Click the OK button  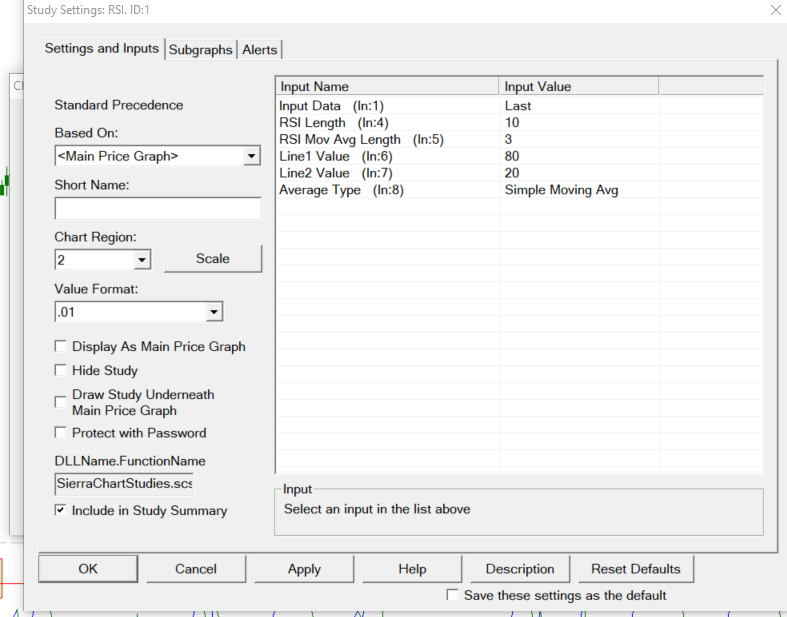pos(88,569)
